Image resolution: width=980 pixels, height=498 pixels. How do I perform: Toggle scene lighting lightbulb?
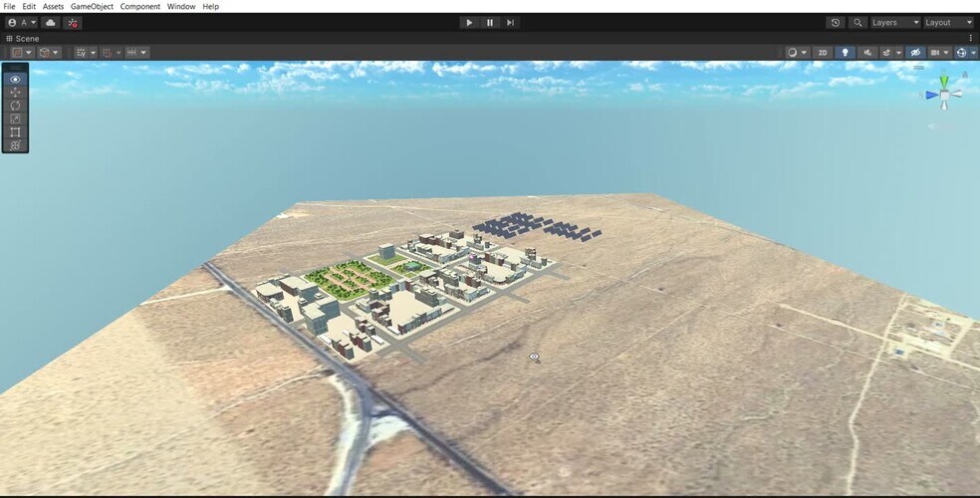[846, 53]
